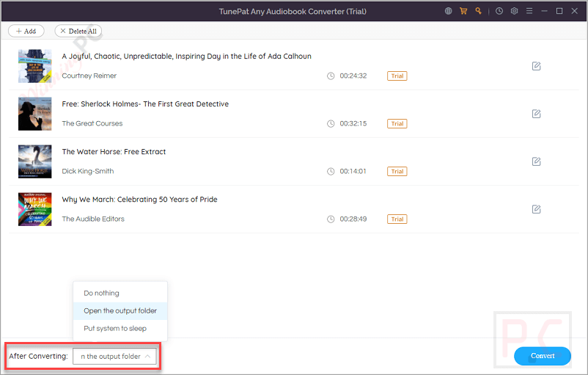Select 'Put system to sleep' option
The width and height of the screenshot is (588, 375).
[115, 329]
